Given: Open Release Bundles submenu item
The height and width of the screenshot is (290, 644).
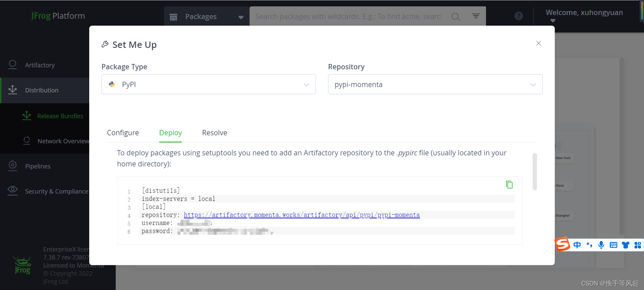Looking at the screenshot, I should (x=60, y=116).
